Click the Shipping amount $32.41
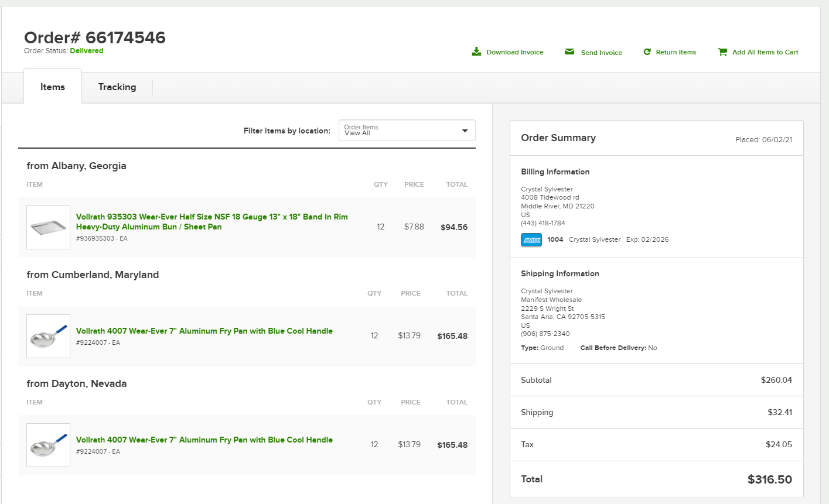The height and width of the screenshot is (504, 829). [x=780, y=412]
